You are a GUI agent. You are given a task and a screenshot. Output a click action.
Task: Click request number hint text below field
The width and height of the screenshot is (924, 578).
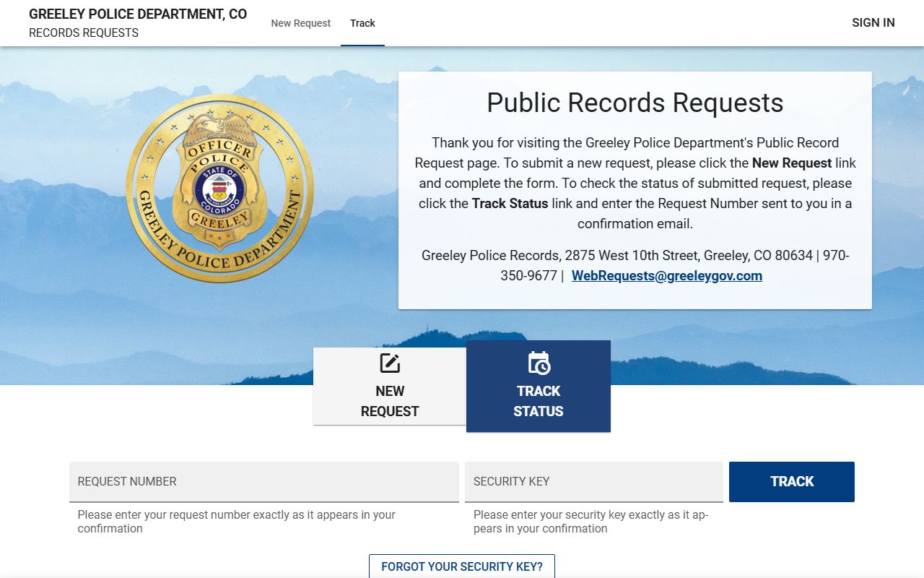pyautogui.click(x=237, y=522)
